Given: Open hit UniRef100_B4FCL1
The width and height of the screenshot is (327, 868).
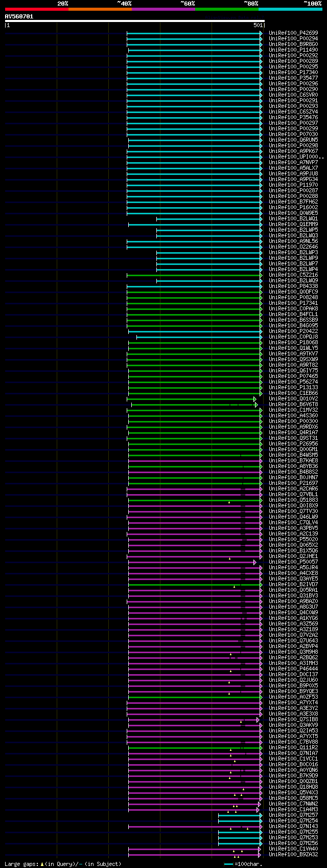Looking at the screenshot, I should click(293, 314).
